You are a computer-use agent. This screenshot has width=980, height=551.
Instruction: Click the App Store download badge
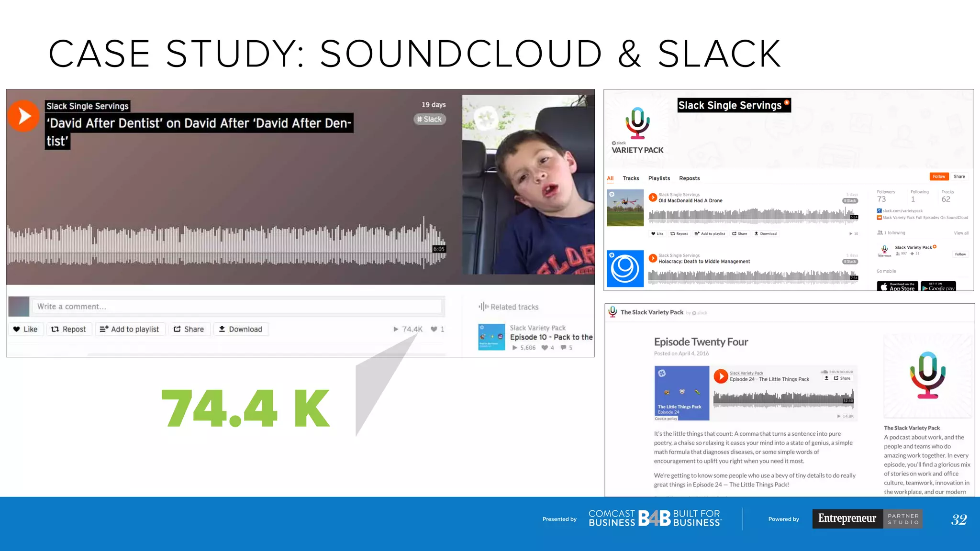(897, 286)
